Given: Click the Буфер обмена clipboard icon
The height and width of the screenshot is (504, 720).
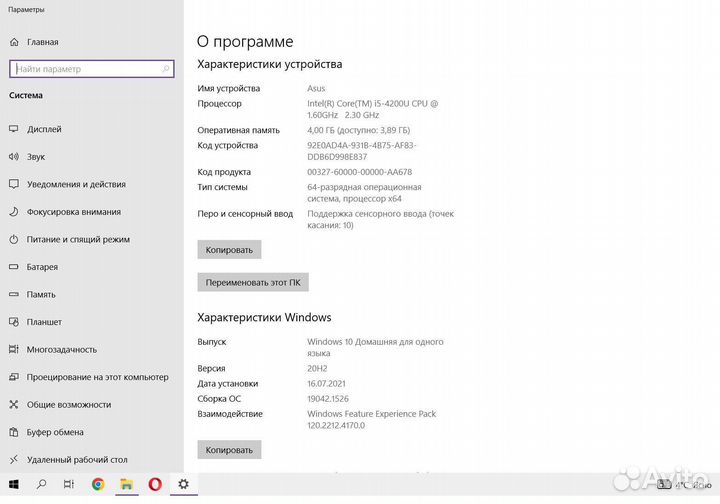Looking at the screenshot, I should [x=14, y=432].
